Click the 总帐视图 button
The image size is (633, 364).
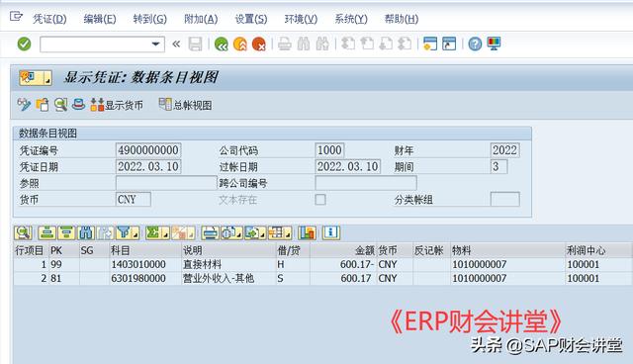pos(185,105)
